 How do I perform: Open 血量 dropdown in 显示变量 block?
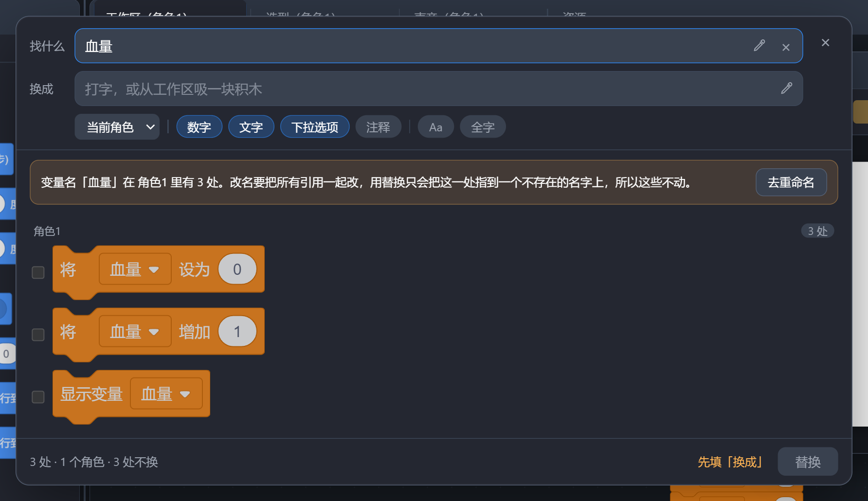click(x=166, y=394)
